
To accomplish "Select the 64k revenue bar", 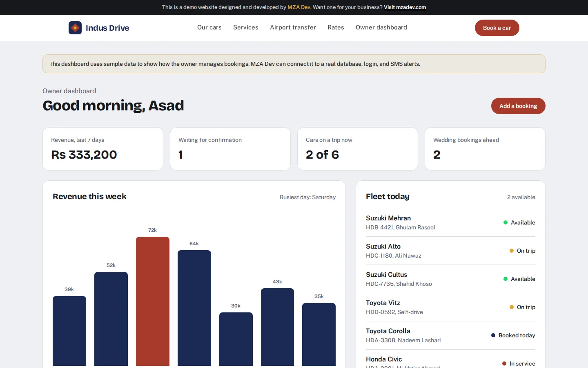I will pos(194,308).
